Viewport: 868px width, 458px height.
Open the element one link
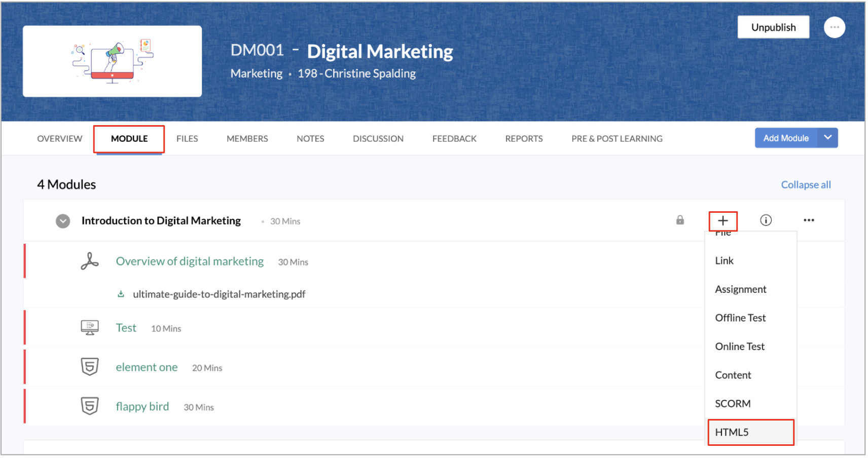coord(147,367)
